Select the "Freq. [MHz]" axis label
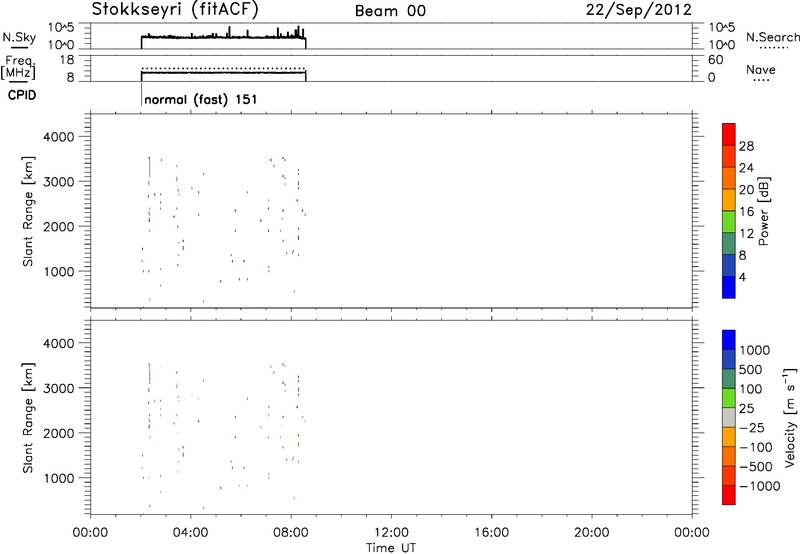The height and width of the screenshot is (554, 800). point(18,68)
